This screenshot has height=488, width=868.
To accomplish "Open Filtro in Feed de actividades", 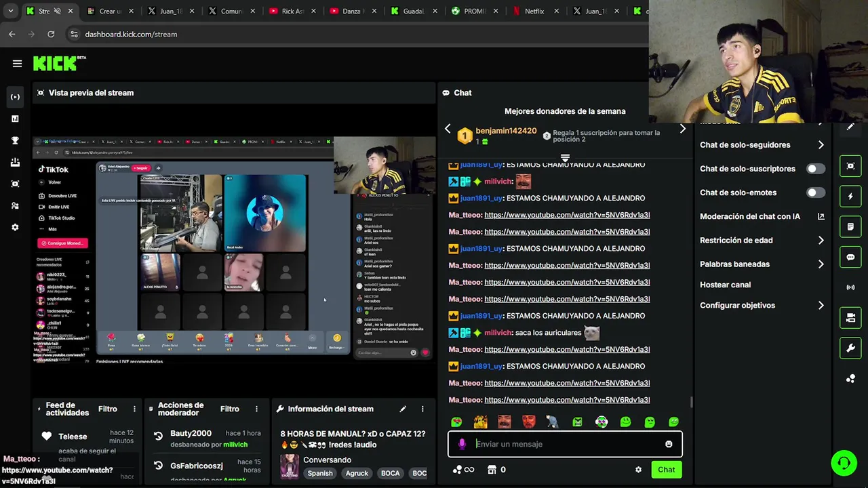I will coord(108,409).
